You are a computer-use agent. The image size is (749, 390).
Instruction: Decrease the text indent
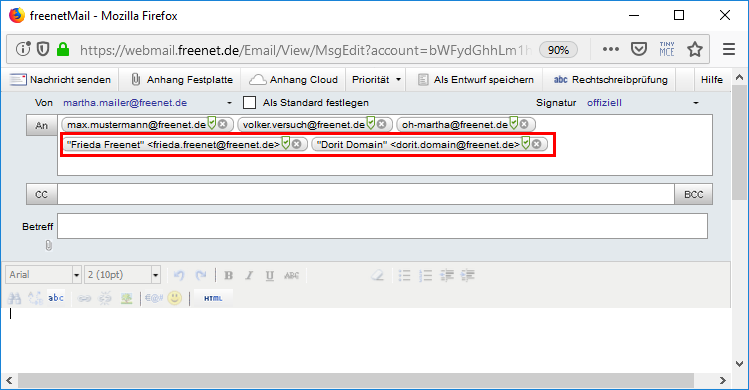(x=447, y=275)
